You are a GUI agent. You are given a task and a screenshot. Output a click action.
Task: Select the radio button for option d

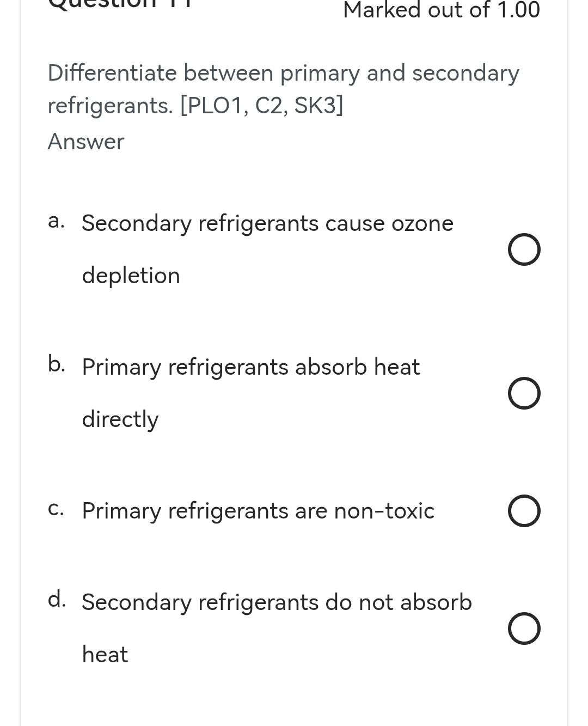coord(524,629)
